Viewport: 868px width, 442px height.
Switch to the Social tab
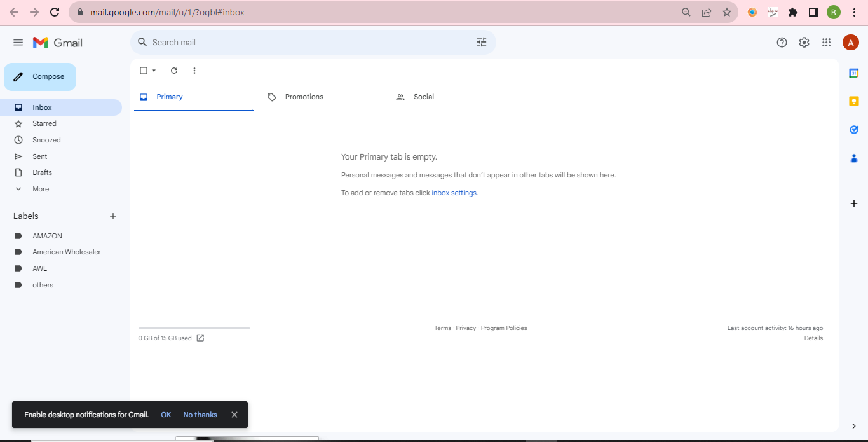click(450, 97)
